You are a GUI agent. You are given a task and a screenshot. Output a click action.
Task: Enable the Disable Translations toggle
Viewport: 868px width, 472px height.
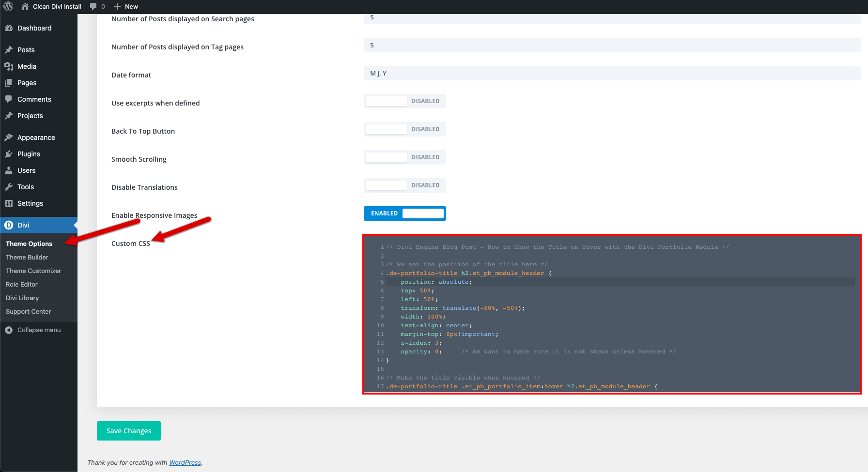404,185
